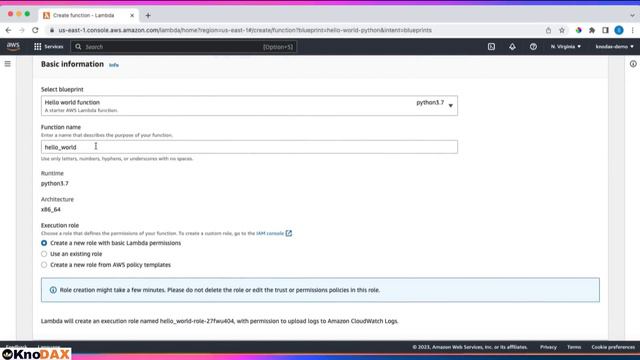
Task: Open the colorful extension icon
Action: [578, 30]
